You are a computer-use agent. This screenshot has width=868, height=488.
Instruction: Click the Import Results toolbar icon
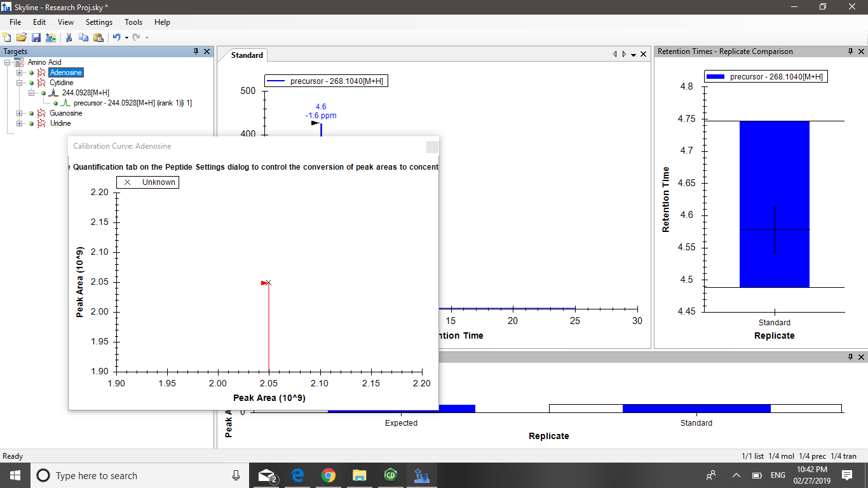coord(51,37)
